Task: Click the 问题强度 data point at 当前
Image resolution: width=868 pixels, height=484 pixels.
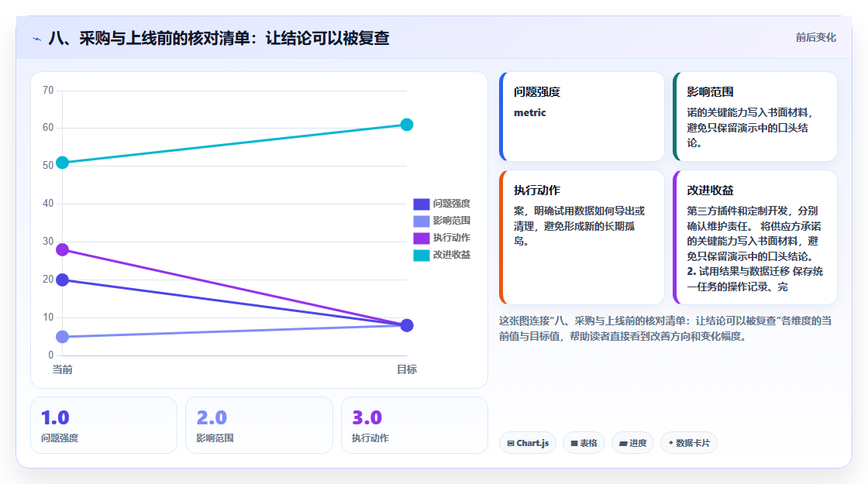Action: click(x=63, y=280)
